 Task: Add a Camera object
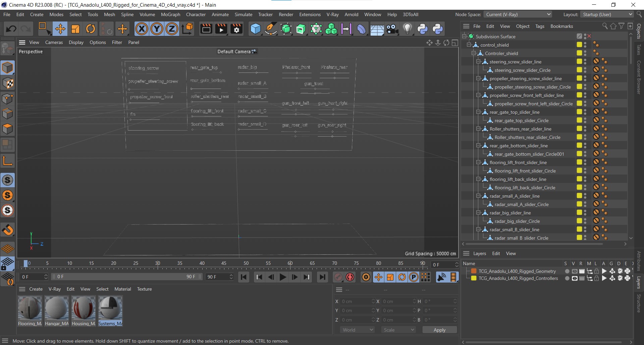pos(392,29)
